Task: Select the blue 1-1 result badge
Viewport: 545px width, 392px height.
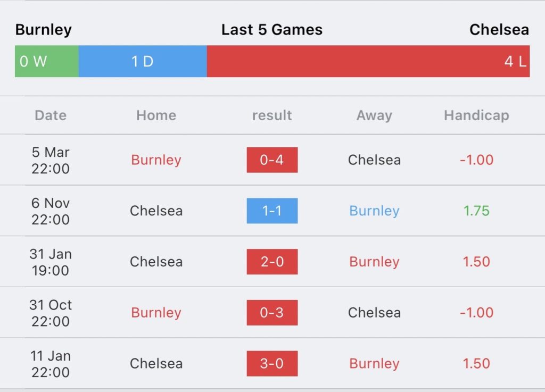Action: coord(272,211)
